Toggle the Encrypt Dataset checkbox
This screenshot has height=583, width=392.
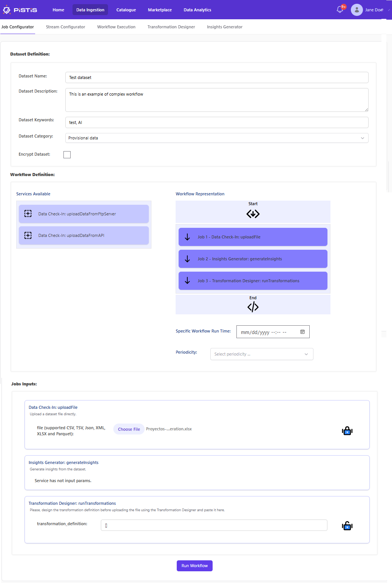point(67,155)
